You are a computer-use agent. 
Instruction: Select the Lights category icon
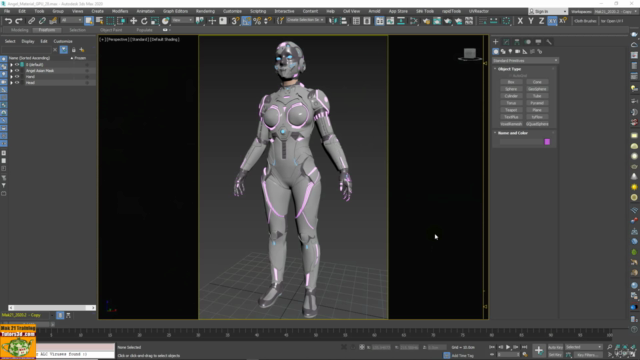pos(510,51)
